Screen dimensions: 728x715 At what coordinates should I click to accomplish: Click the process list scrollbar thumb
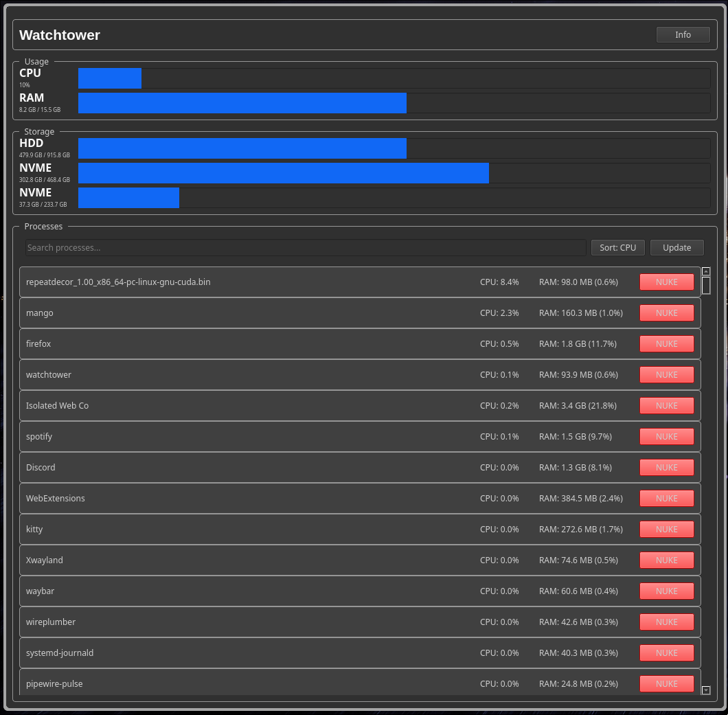[x=706, y=286]
